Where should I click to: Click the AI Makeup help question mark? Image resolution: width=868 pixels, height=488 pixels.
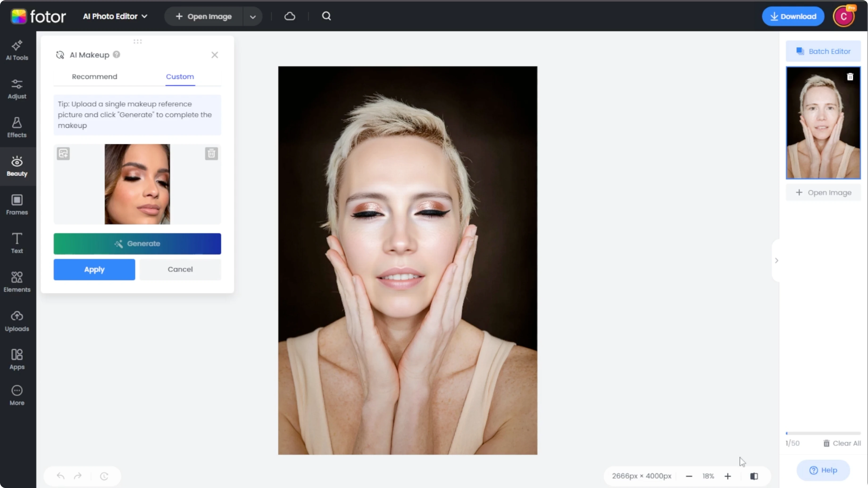(x=116, y=54)
